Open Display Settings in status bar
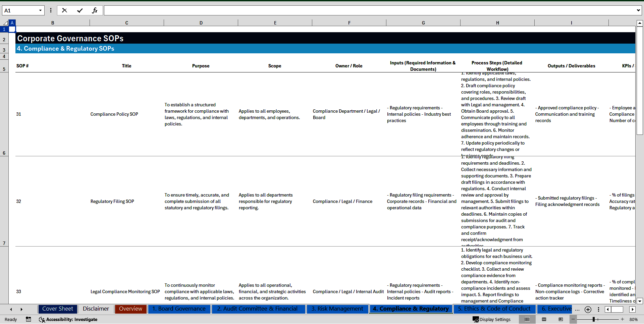This screenshot has width=644, height=324. pos(492,319)
